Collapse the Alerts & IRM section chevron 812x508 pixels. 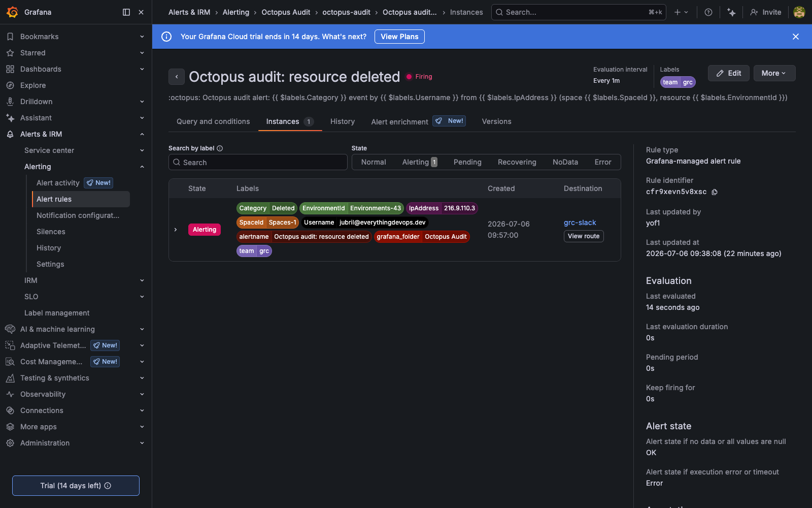tap(142, 134)
